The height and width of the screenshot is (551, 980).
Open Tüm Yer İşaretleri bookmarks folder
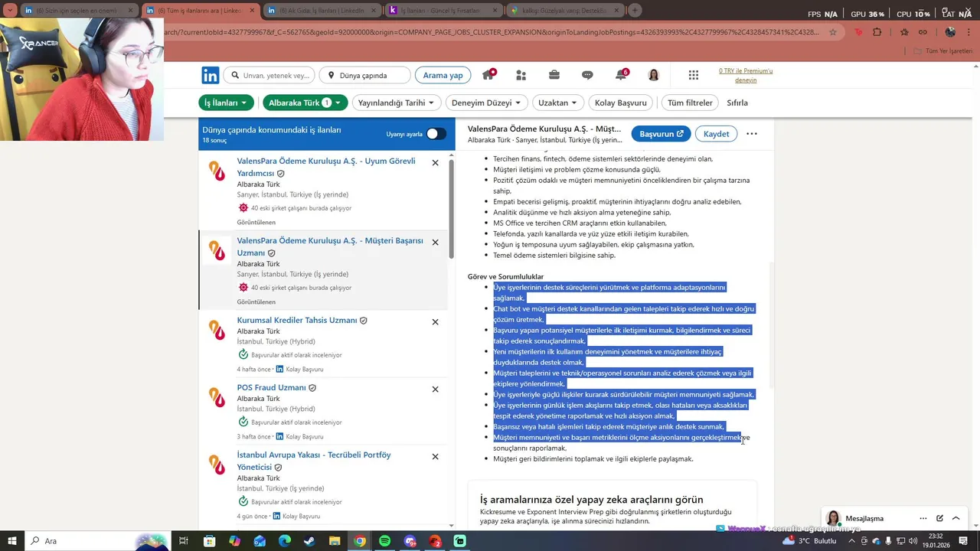point(943,51)
